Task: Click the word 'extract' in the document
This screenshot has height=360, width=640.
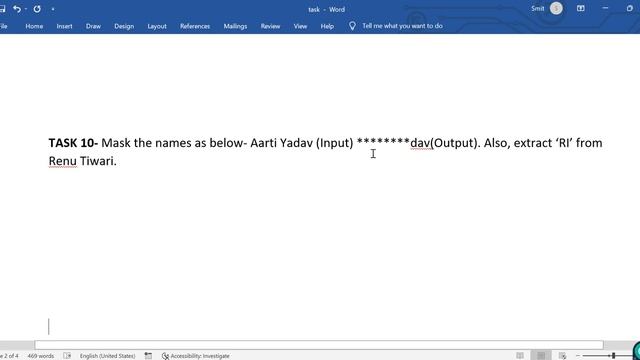Action: [x=533, y=143]
